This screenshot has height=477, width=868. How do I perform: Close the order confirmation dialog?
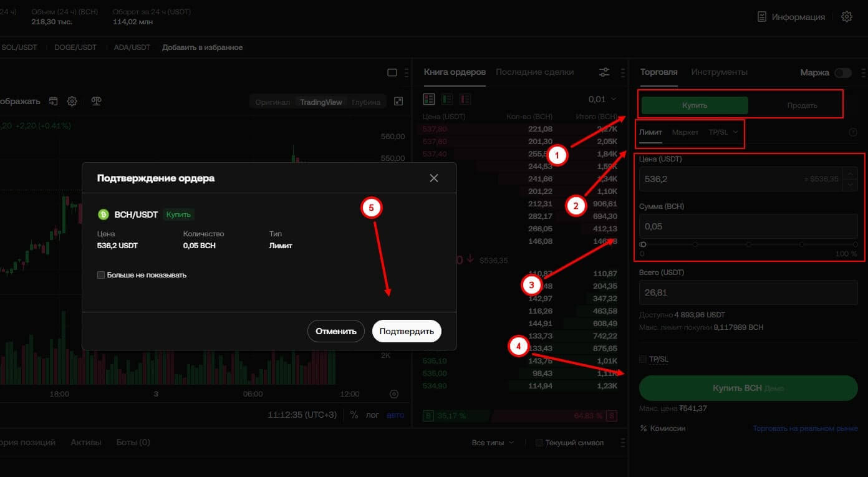[x=434, y=178]
